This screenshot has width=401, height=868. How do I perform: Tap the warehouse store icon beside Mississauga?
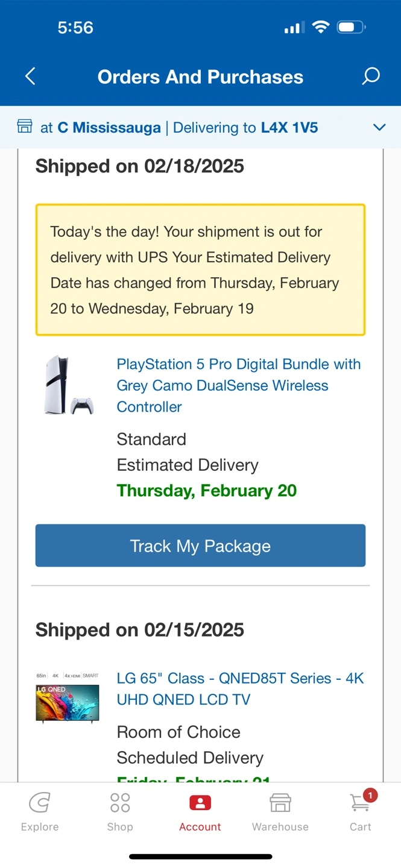(x=25, y=127)
